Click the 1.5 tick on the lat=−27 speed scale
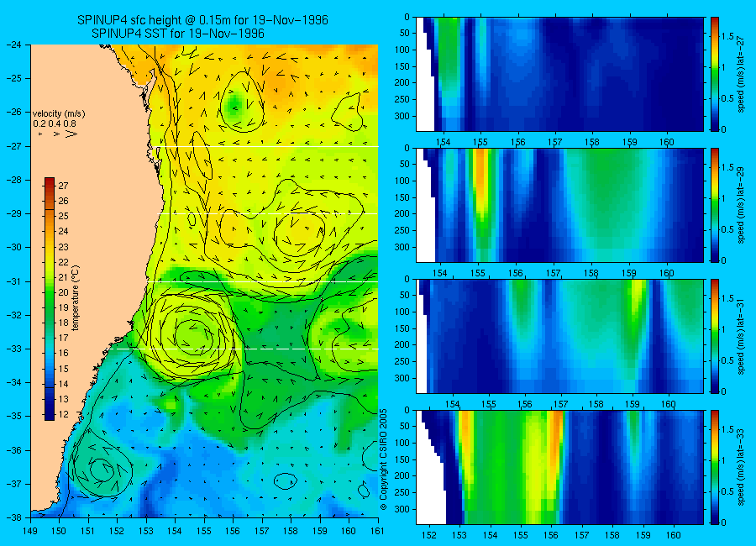Viewport: 756px width, 546px height. (x=728, y=37)
